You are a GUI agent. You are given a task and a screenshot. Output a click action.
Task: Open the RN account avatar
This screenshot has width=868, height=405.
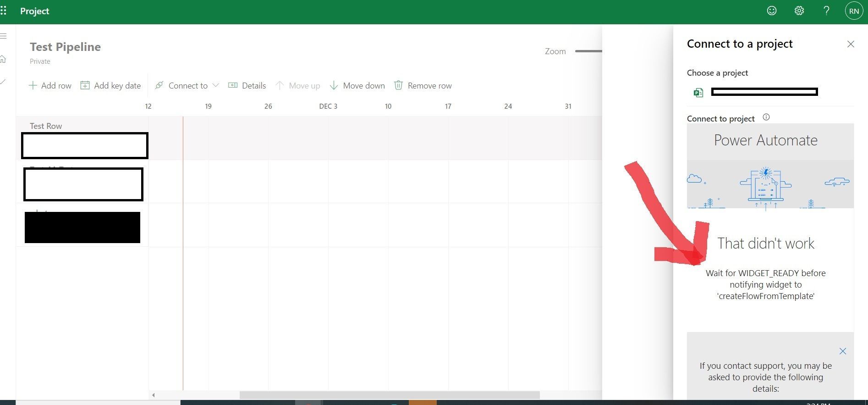(x=854, y=11)
